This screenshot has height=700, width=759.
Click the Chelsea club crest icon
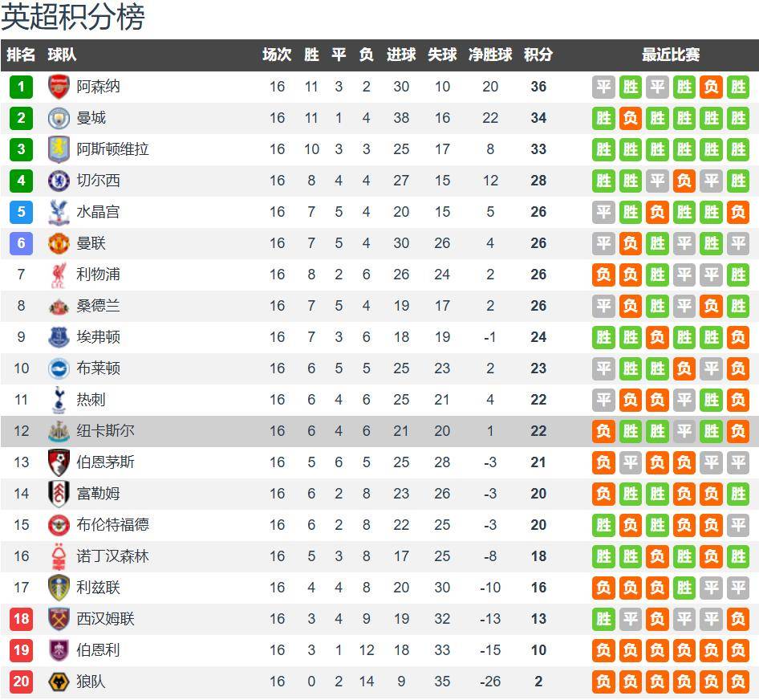click(x=59, y=181)
